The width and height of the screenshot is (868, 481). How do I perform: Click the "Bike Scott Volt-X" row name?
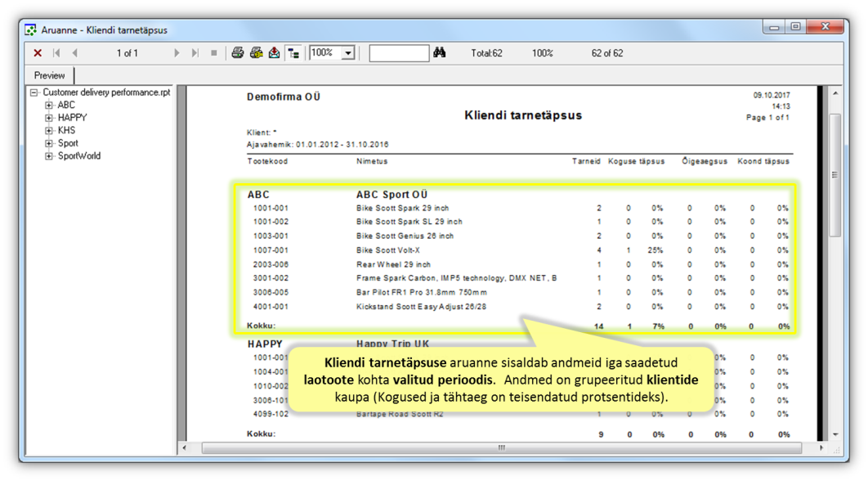(388, 250)
